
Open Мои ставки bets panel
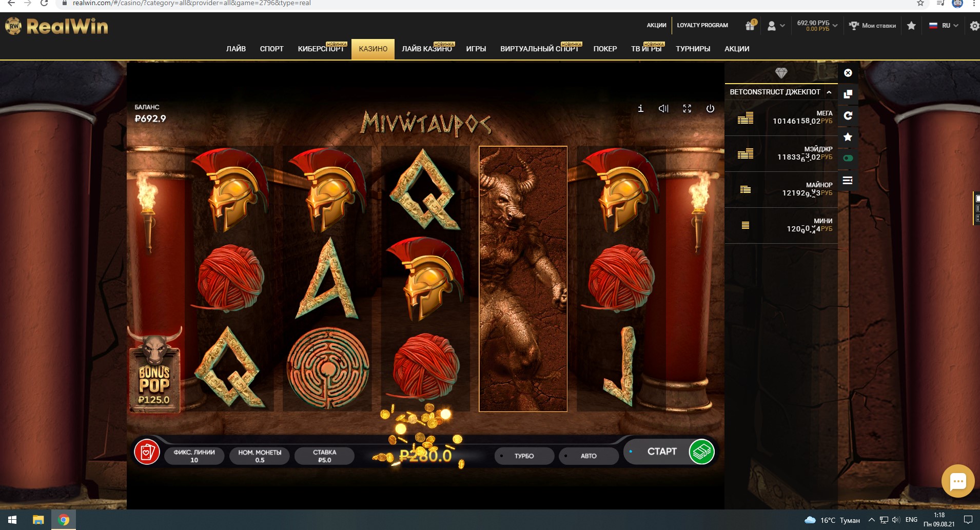pos(872,26)
